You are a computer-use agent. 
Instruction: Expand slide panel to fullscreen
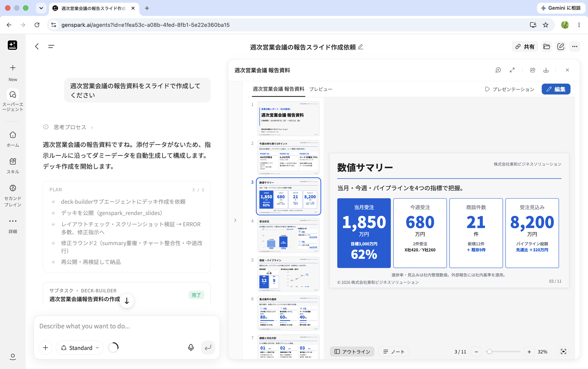coord(512,70)
